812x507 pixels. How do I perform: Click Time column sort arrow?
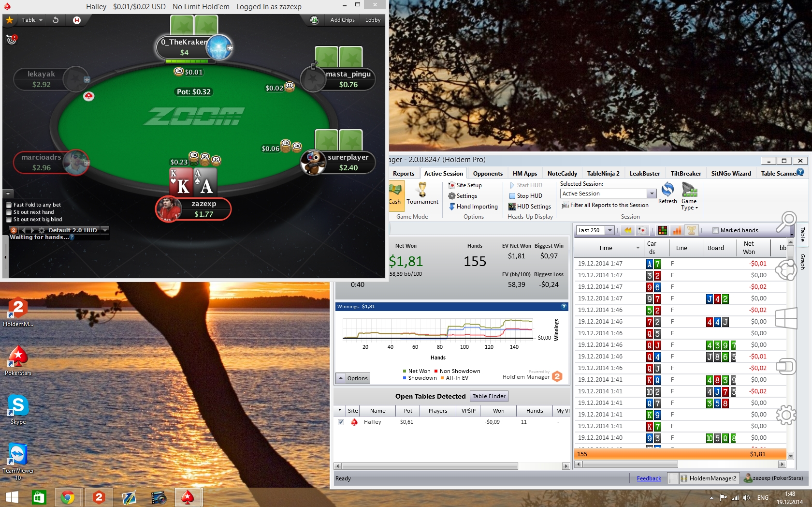(x=638, y=248)
